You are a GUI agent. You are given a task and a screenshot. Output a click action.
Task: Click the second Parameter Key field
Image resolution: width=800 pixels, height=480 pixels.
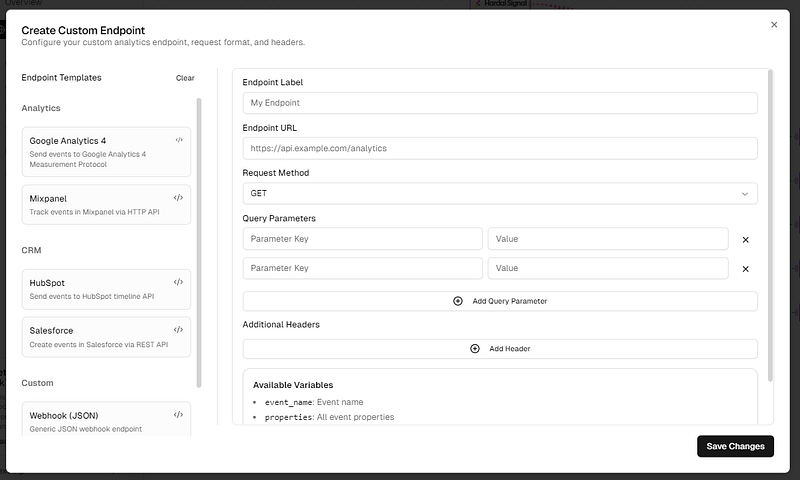click(x=362, y=268)
